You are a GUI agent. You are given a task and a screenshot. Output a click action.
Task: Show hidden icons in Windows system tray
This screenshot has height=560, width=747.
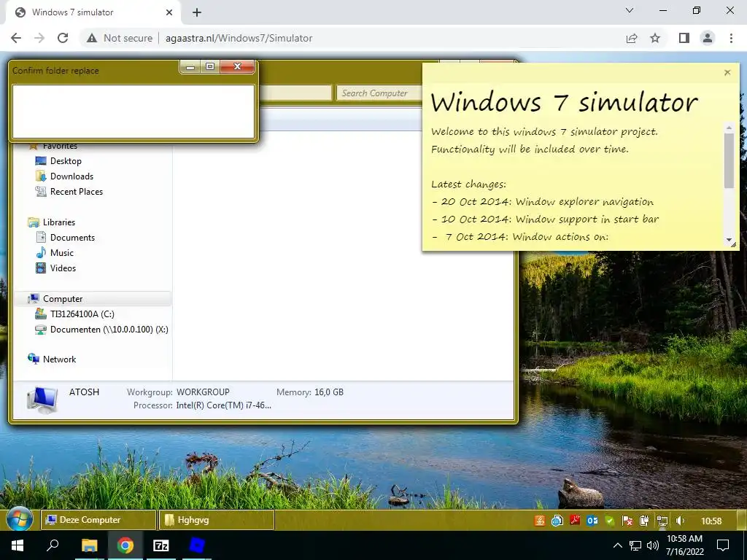617,545
